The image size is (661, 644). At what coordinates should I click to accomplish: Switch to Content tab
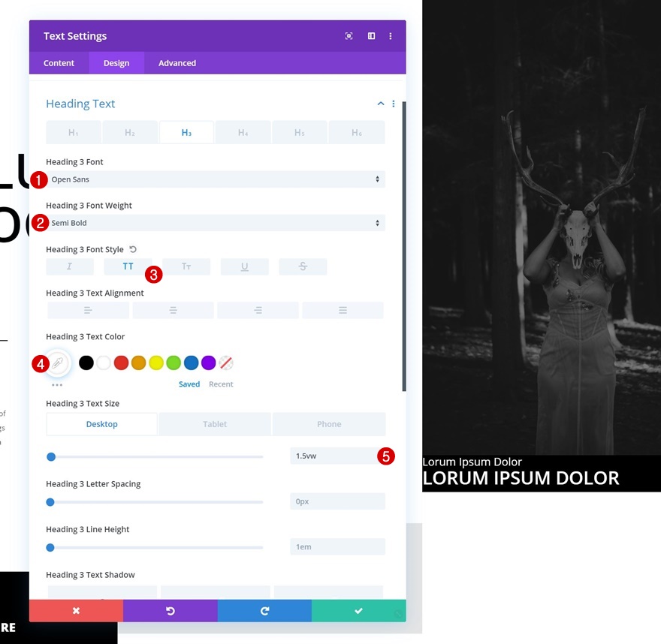[x=59, y=63]
